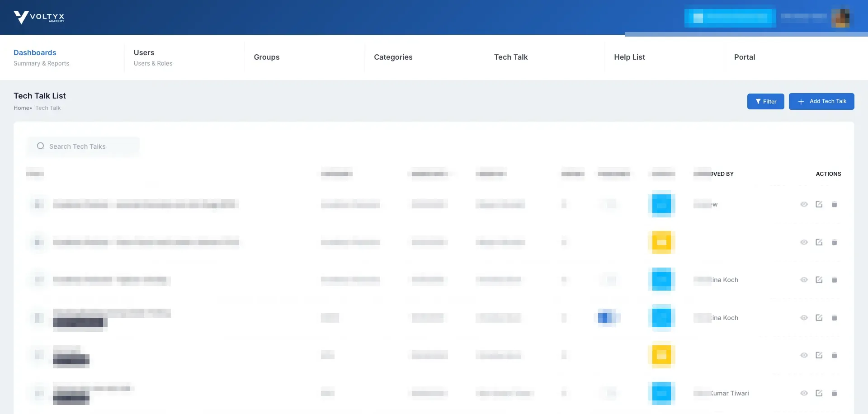This screenshot has height=414, width=868.
Task: Open edit icon in the second row
Action: 819,242
